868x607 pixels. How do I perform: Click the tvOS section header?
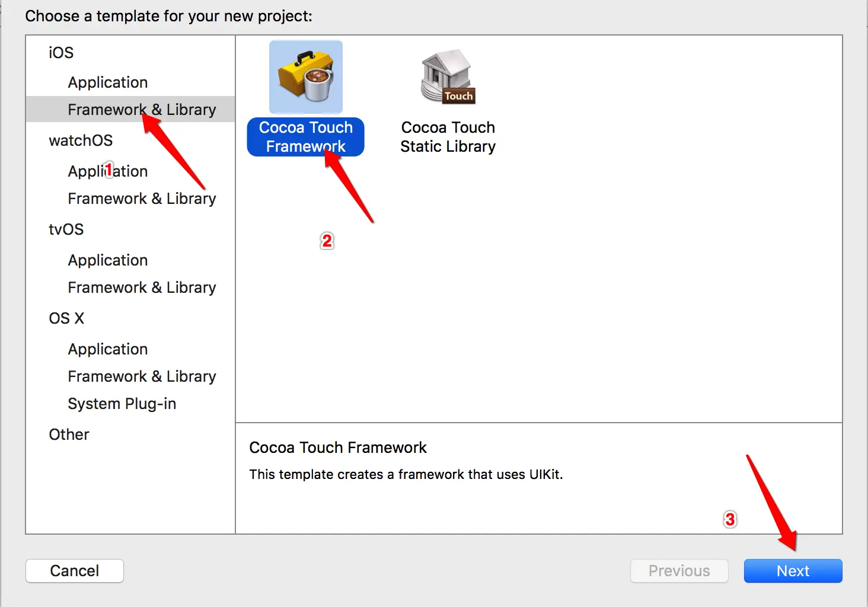coord(66,229)
